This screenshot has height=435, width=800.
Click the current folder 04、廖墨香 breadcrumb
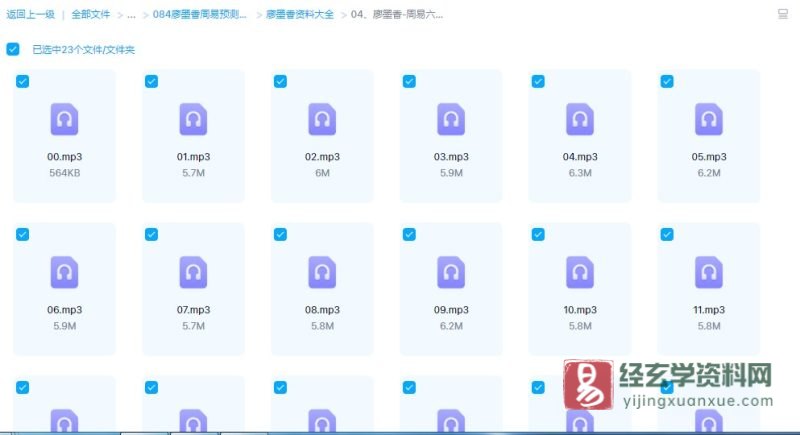397,15
